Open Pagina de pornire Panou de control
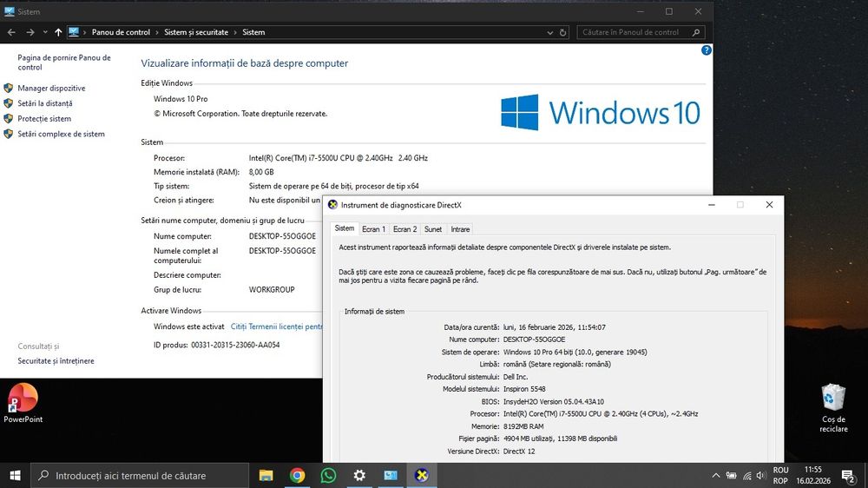 [x=64, y=62]
